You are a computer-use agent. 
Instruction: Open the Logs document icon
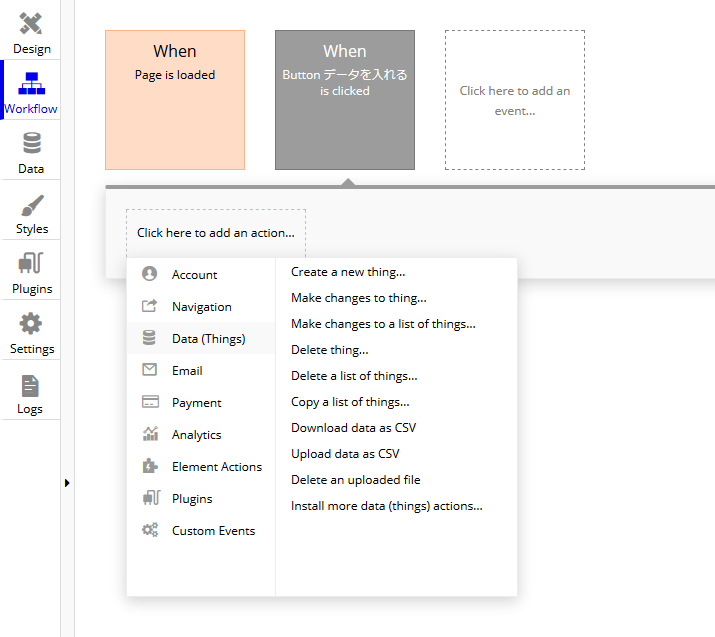30,386
